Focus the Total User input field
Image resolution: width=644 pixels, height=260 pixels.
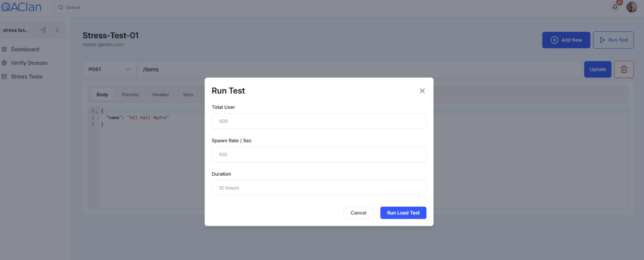[319, 121]
